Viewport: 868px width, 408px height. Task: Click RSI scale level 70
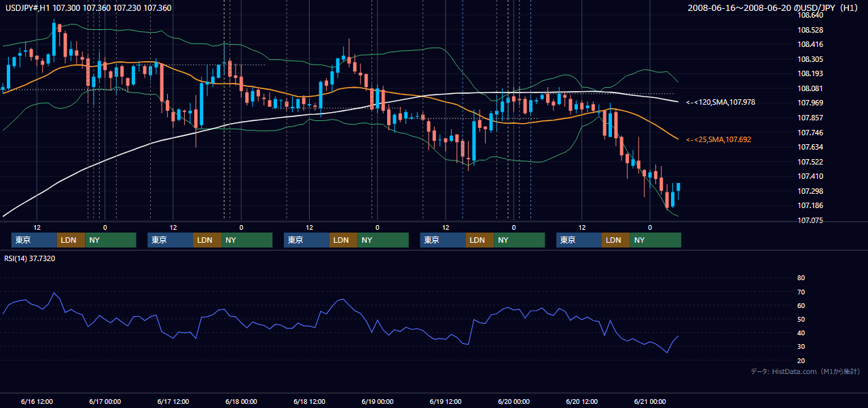(x=801, y=292)
